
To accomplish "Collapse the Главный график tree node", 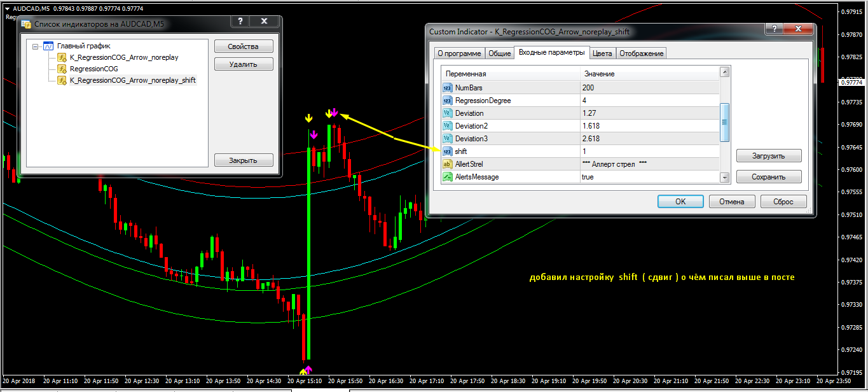I will pos(36,46).
